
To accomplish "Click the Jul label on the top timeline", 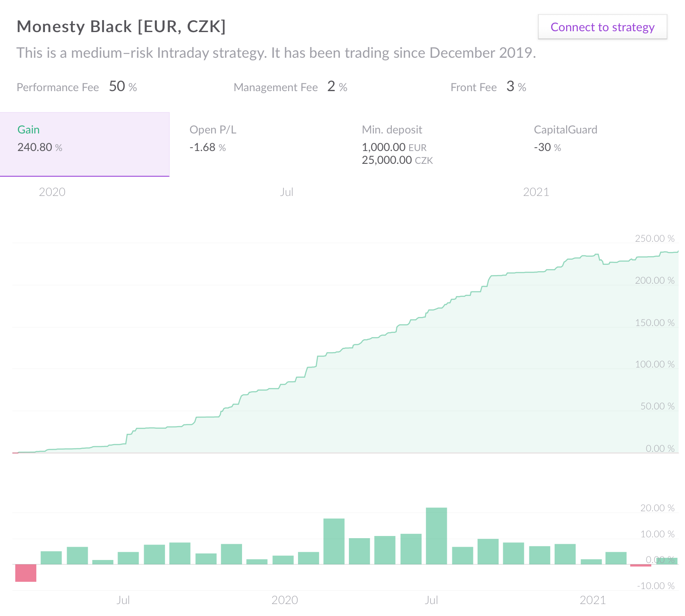I will click(x=286, y=192).
